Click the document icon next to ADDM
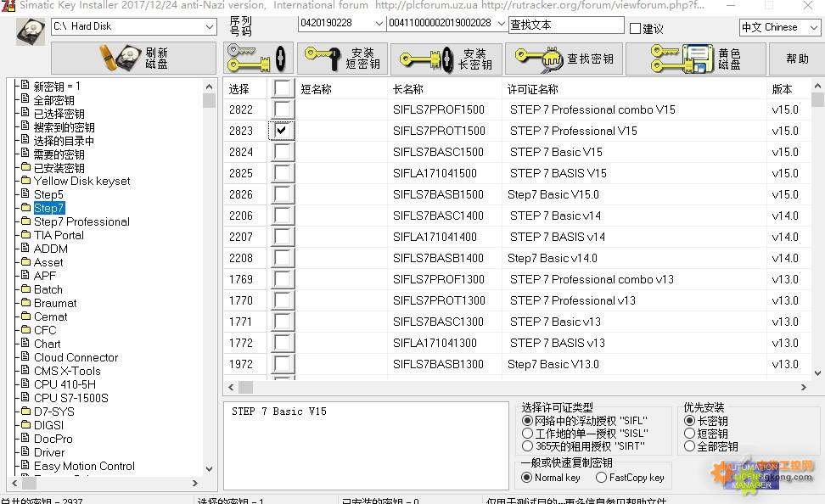This screenshot has width=825, height=504. (25, 248)
